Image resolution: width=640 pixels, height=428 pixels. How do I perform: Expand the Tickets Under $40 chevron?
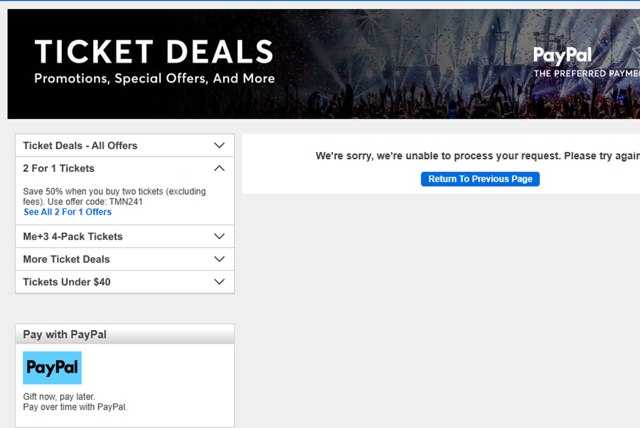[220, 282]
